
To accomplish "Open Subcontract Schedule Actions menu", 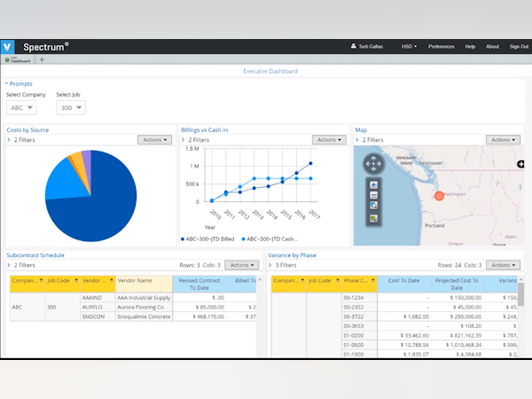I will [242, 265].
